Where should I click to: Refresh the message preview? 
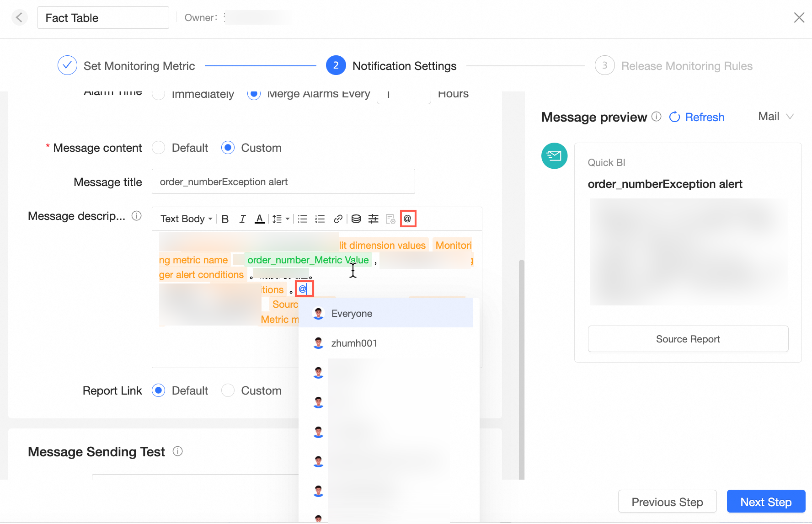click(x=697, y=117)
